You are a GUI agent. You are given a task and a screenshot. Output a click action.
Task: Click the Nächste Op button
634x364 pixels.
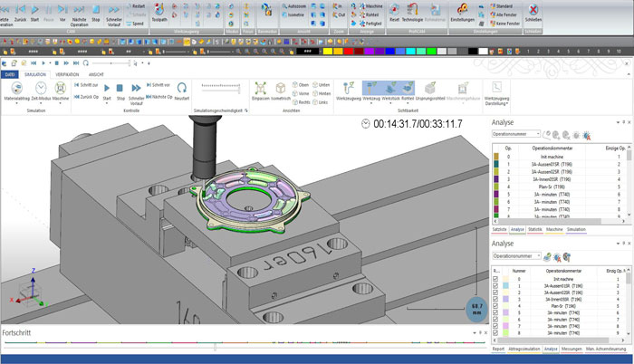point(160,95)
